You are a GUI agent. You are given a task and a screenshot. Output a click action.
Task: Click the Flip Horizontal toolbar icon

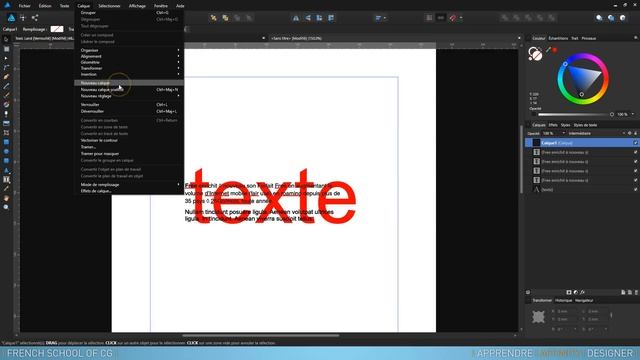(296, 18)
